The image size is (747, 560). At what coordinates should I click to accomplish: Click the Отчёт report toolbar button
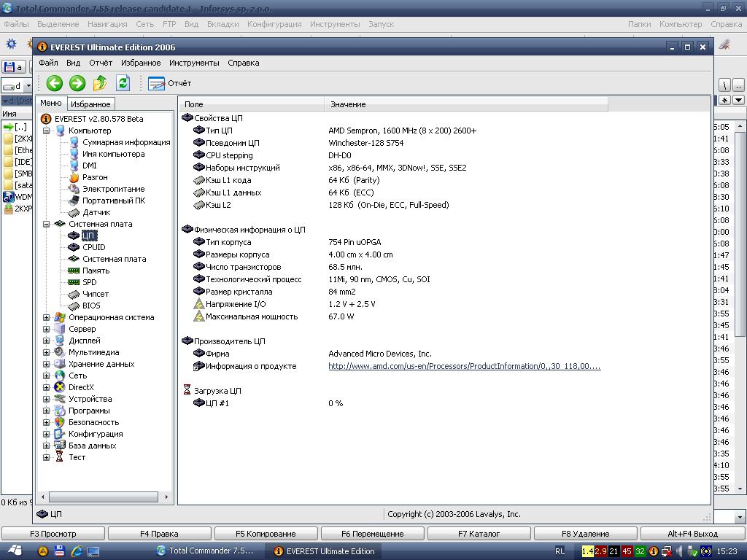coord(169,83)
